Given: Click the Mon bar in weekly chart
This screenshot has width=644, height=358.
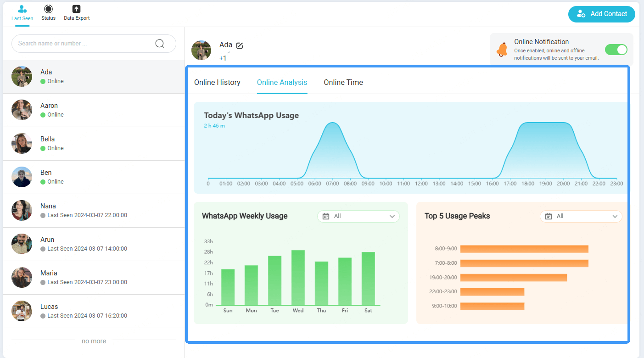Looking at the screenshot, I should point(251,285).
